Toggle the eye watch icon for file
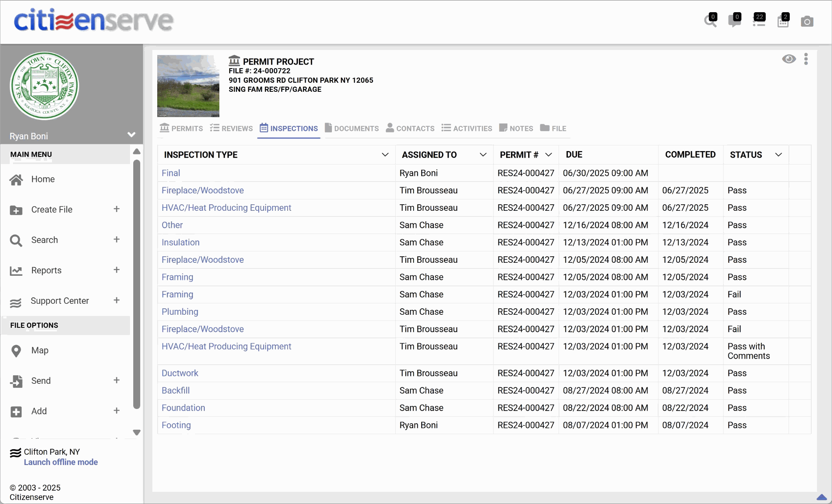 (789, 59)
